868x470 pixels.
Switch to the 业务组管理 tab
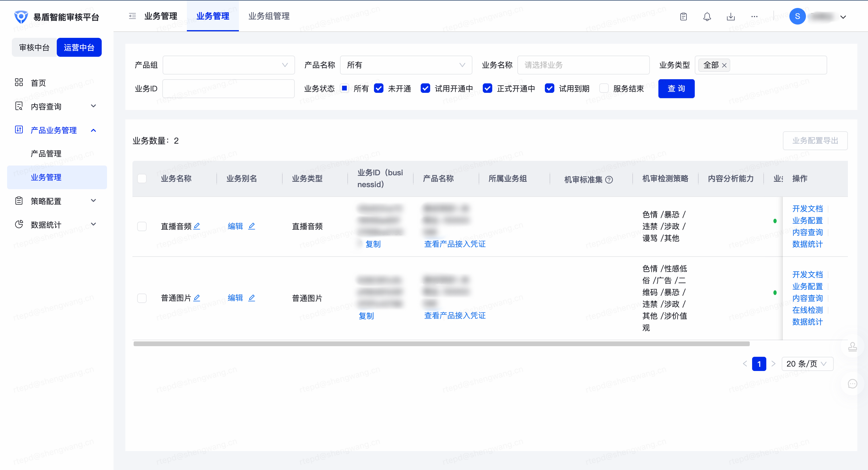(x=269, y=16)
